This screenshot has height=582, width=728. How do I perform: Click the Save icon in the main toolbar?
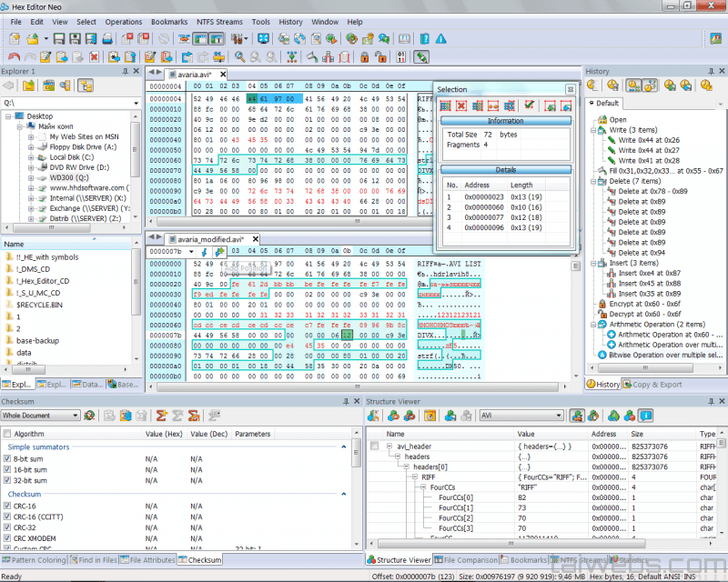pos(59,39)
